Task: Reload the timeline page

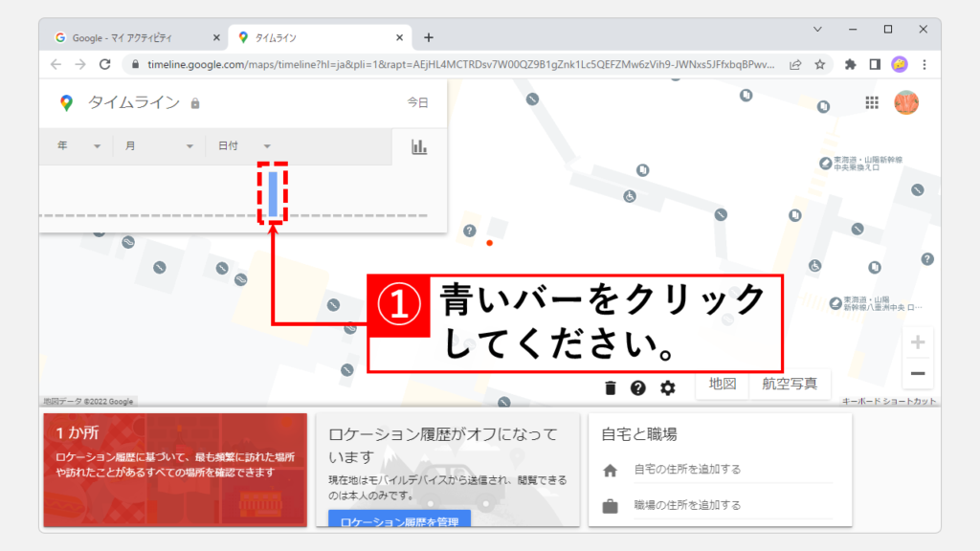Action: pos(105,65)
